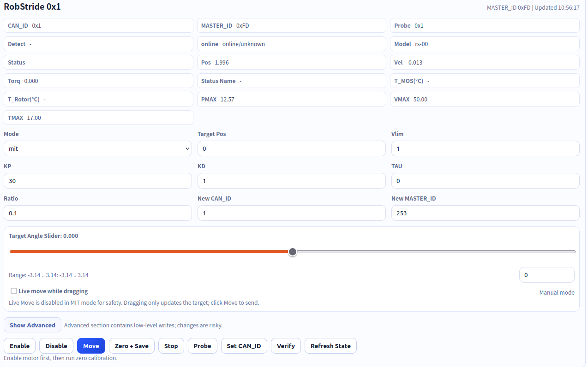The width and height of the screenshot is (588, 367).
Task: Focus the Target Pos input field
Action: coord(292,148)
